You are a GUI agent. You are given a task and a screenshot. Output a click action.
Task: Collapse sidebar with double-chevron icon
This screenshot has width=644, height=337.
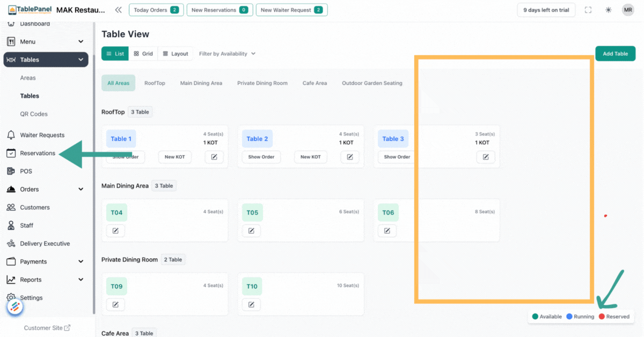pos(118,10)
